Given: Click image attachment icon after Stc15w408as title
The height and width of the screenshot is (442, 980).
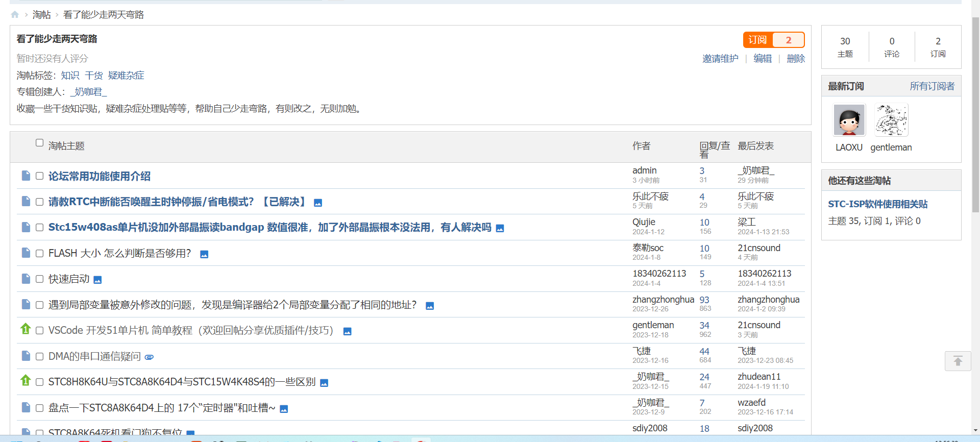Looking at the screenshot, I should 500,229.
